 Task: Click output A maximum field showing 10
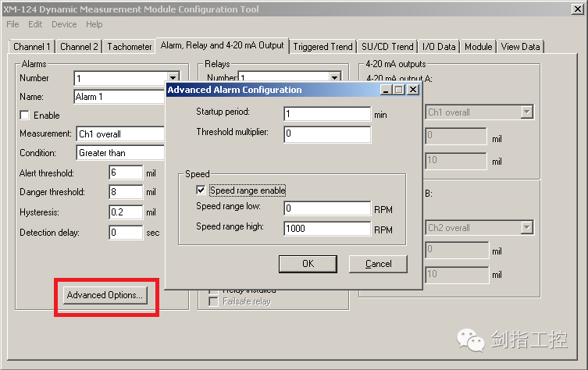pyautogui.click(x=456, y=161)
